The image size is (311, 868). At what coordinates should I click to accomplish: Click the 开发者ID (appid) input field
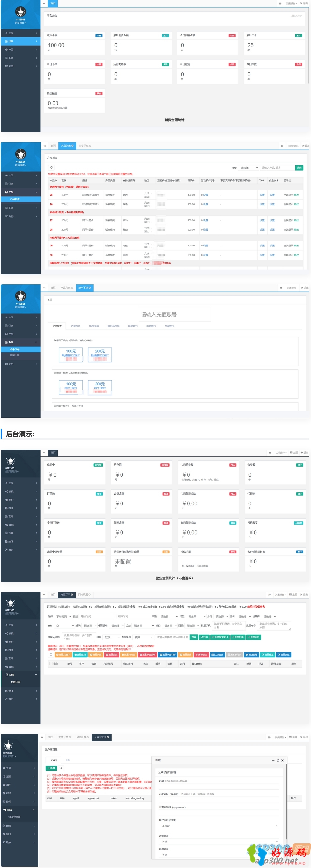pyautogui.click(x=219, y=800)
